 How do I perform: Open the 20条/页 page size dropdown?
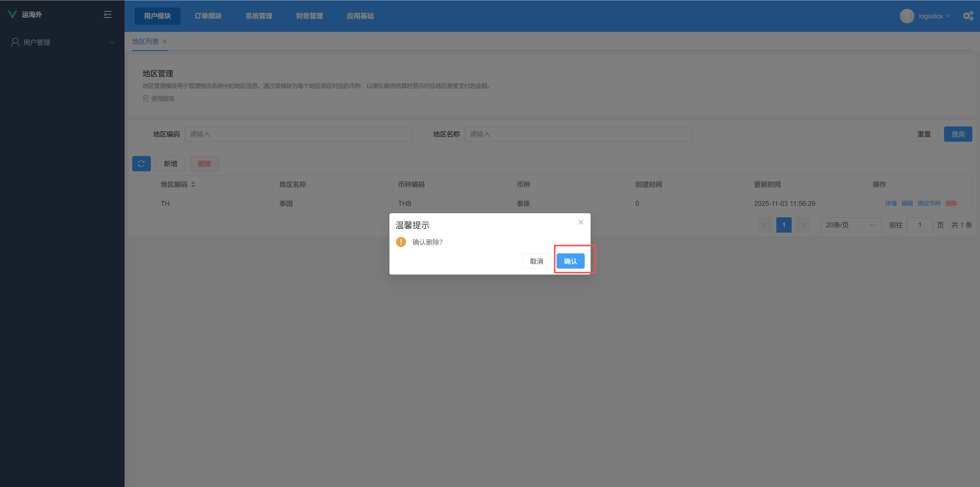point(850,225)
